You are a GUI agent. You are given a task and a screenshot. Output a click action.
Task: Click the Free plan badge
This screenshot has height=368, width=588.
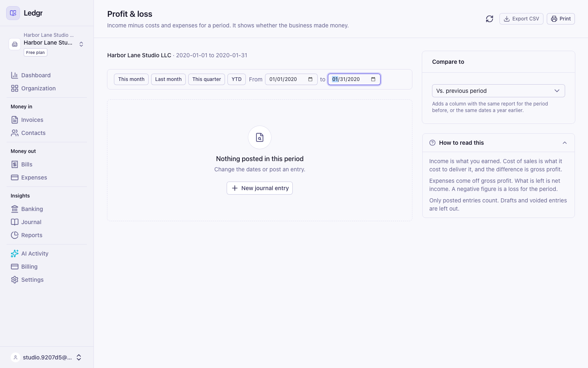tap(36, 52)
